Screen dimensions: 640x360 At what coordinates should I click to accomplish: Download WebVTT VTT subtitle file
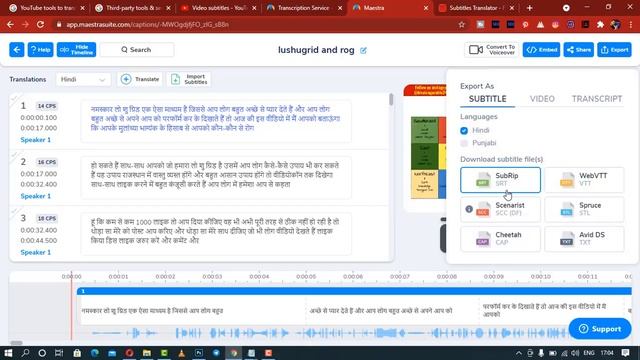click(x=584, y=180)
